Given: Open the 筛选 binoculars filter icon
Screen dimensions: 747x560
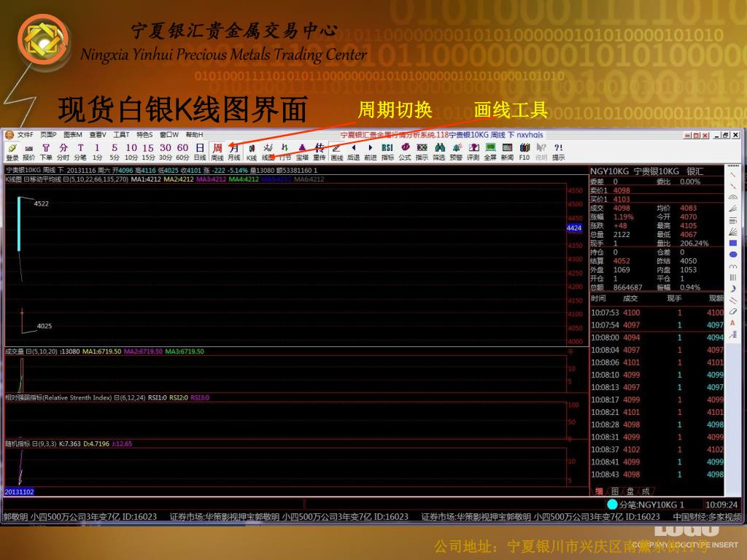Looking at the screenshot, I should point(439,152).
